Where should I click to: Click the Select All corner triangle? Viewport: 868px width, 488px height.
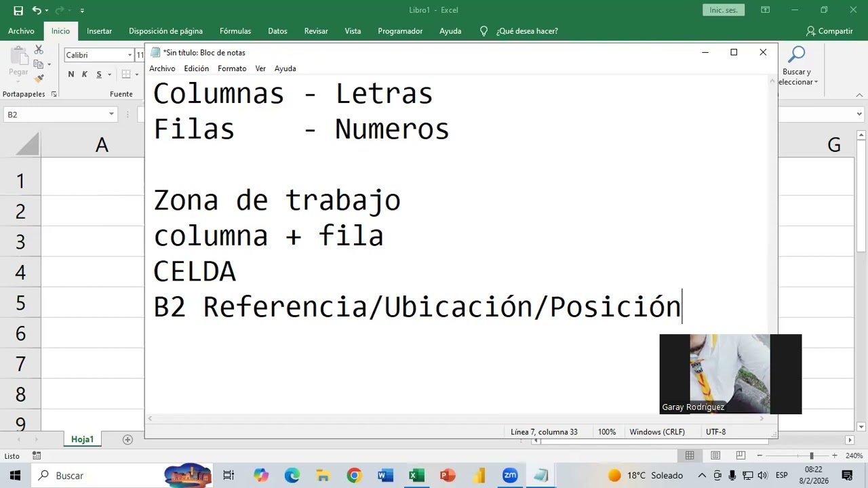coord(27,144)
